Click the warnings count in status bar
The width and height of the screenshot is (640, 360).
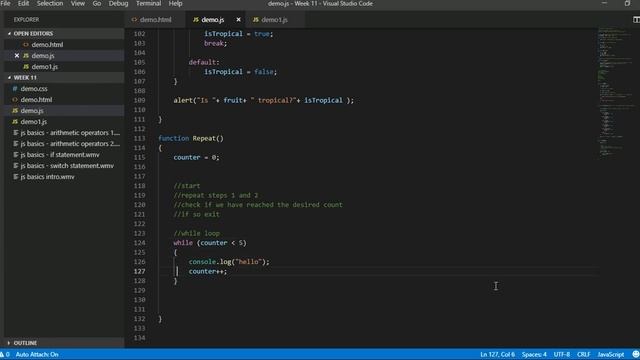[5, 354]
